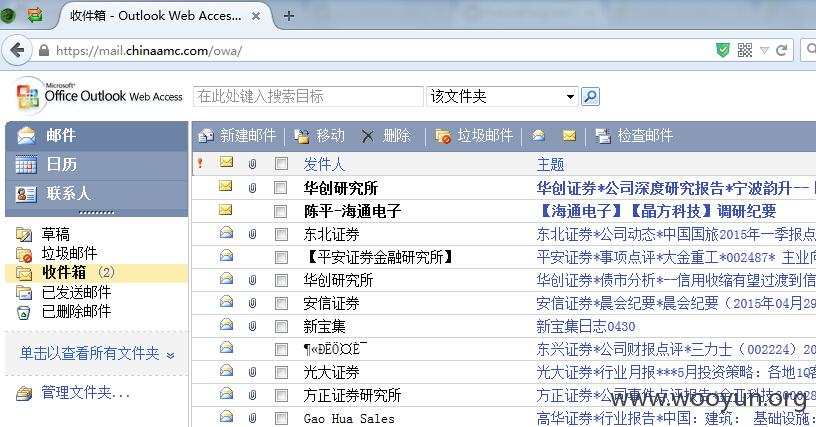Click envelope icon of 华创研究所 unread mail
The width and height of the screenshot is (816, 427).
[225, 186]
